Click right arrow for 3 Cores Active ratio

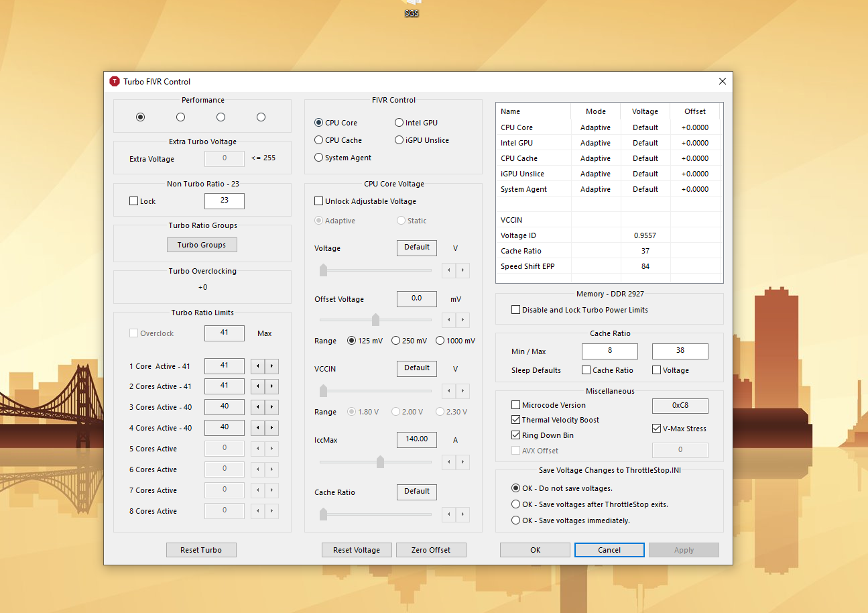[x=271, y=407]
